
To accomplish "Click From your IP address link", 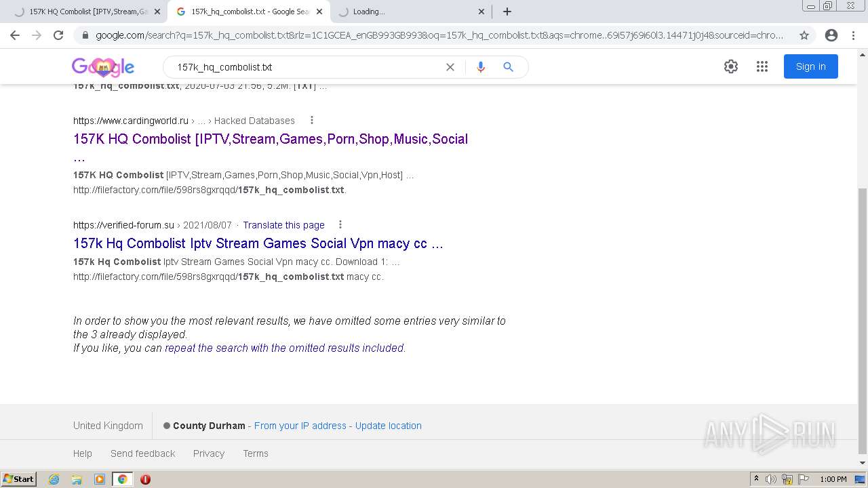I will pos(300,426).
